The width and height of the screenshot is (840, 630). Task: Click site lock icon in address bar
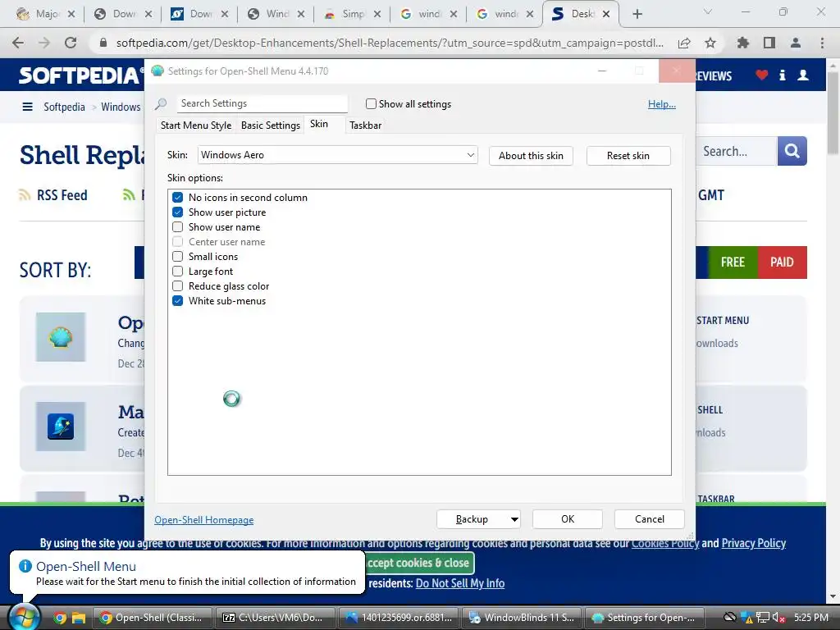tap(104, 43)
